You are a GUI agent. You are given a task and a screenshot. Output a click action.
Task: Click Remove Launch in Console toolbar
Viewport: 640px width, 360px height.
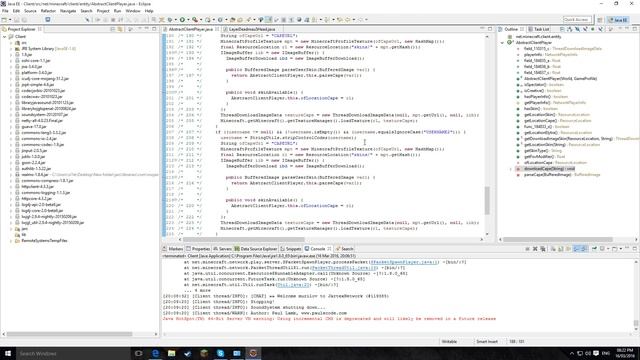tap(535, 249)
